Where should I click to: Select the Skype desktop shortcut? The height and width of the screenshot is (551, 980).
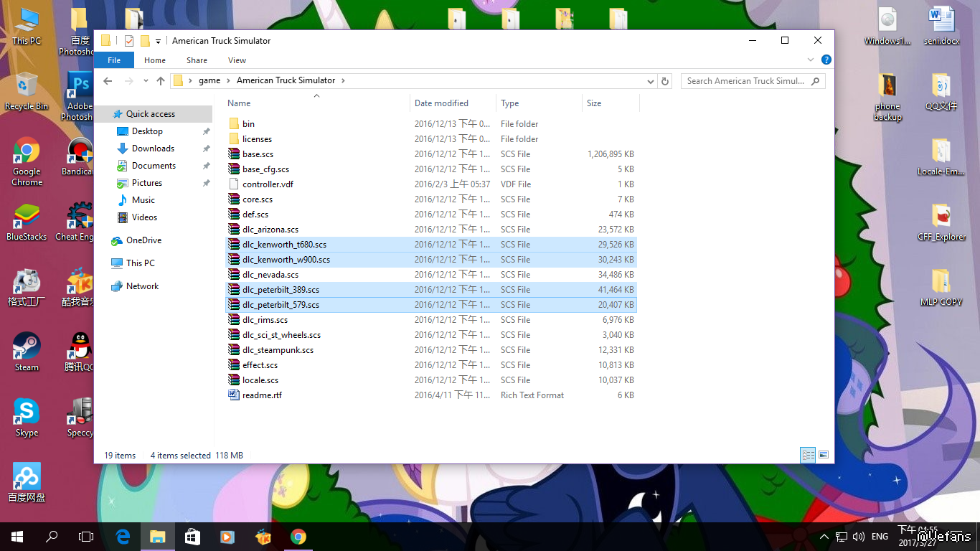pyautogui.click(x=27, y=418)
